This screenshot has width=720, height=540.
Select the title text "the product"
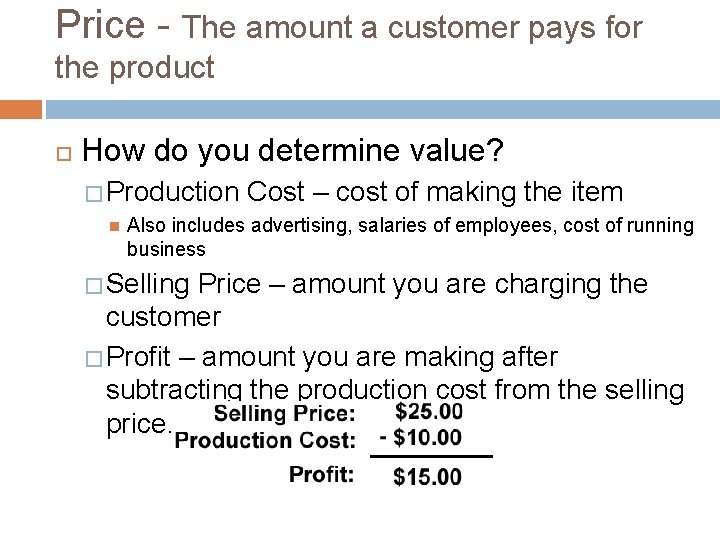point(134,68)
